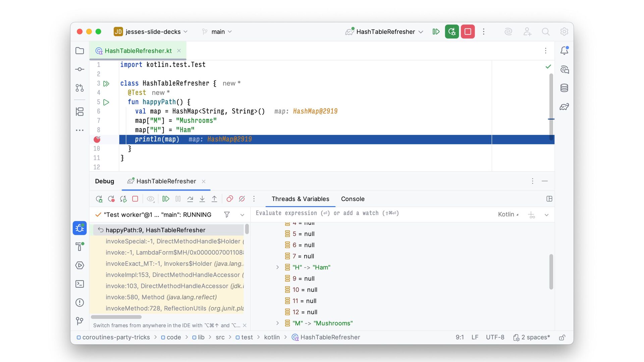Open the Structure tool window
The height and width of the screenshot is (362, 644).
tap(79, 112)
